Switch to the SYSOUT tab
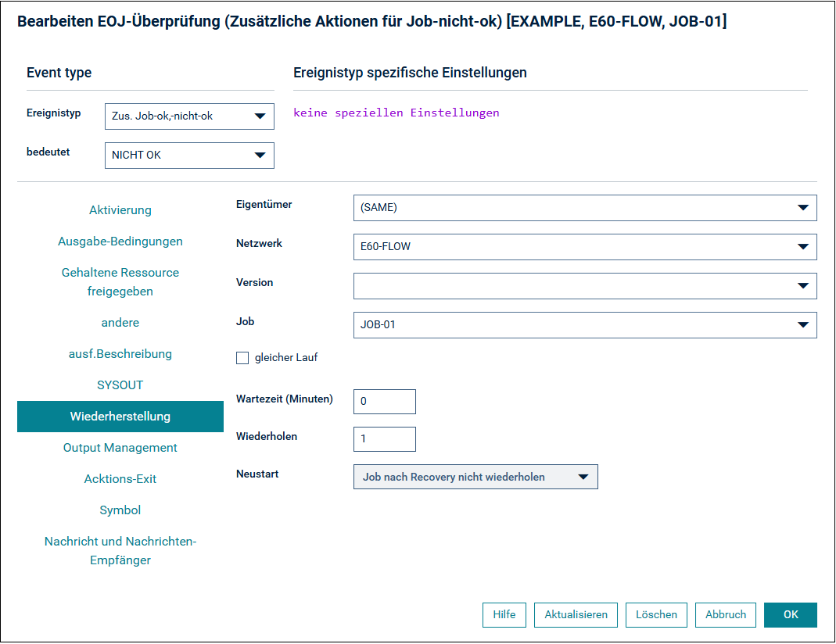This screenshot has height=644, width=836. pyautogui.click(x=120, y=385)
